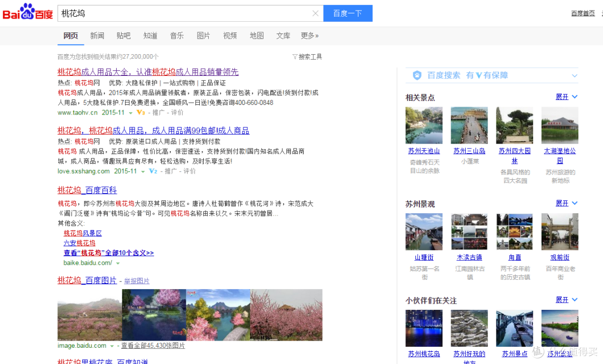Open the pink blossom pavilion thumbnail
603x364 pixels.
[x=286, y=315]
